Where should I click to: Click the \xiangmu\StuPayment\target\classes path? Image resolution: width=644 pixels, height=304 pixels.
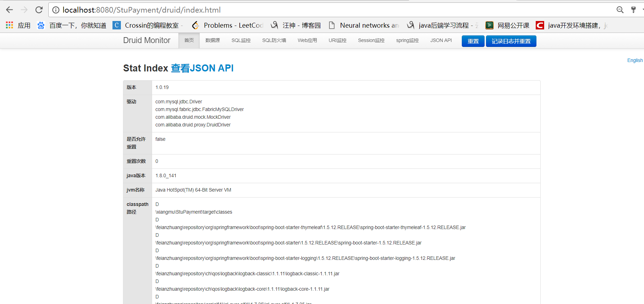(194, 212)
